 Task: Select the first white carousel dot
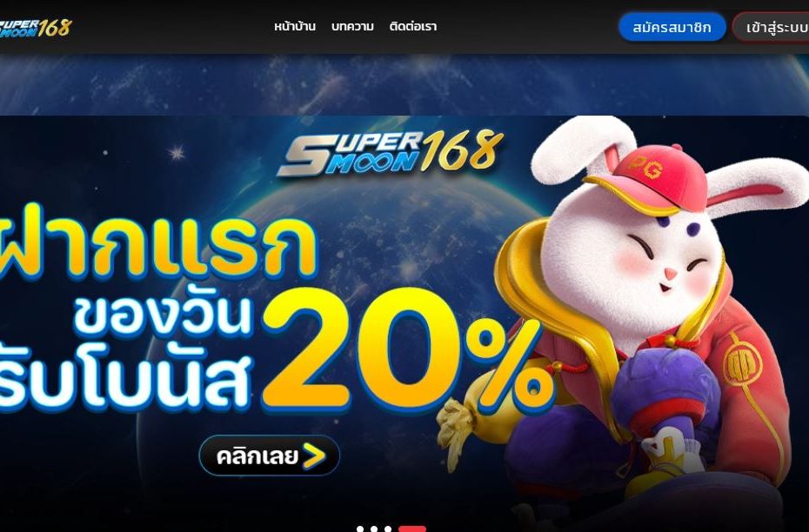click(360, 529)
